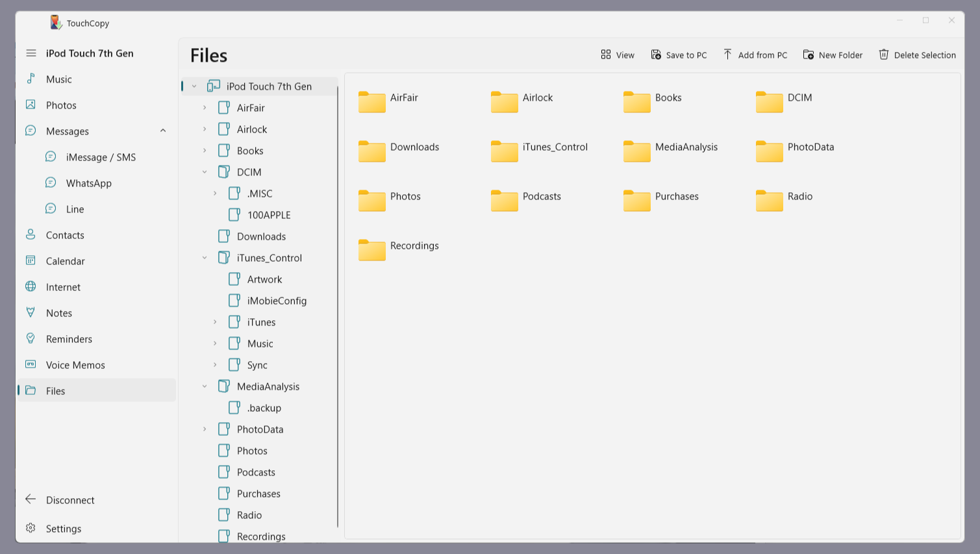Go to the Files section
Screen dimensions: 980x554
pos(97,390)
